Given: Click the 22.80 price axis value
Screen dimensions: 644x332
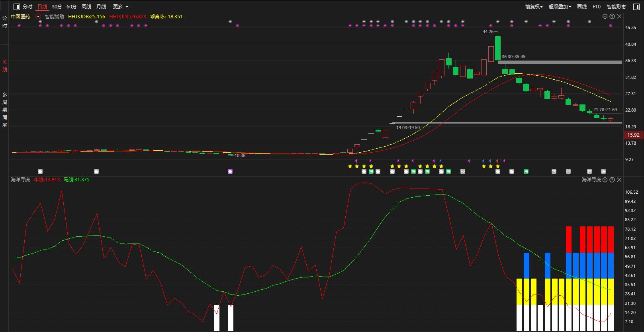Looking at the screenshot, I should [631, 110].
